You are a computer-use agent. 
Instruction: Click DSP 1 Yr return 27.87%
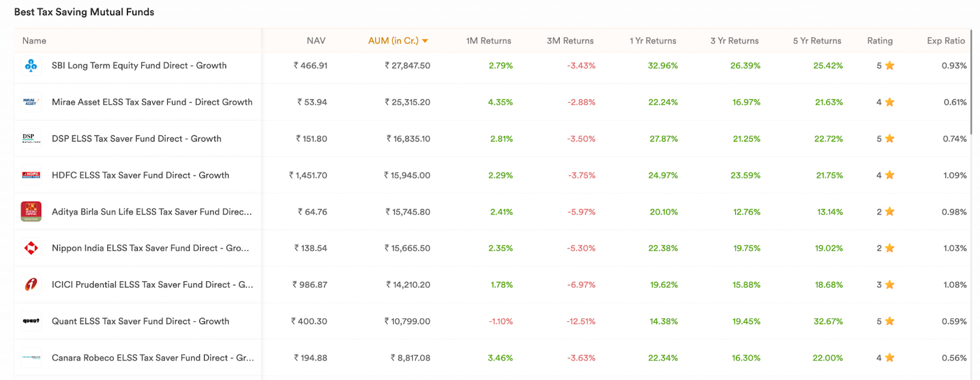[x=664, y=139]
